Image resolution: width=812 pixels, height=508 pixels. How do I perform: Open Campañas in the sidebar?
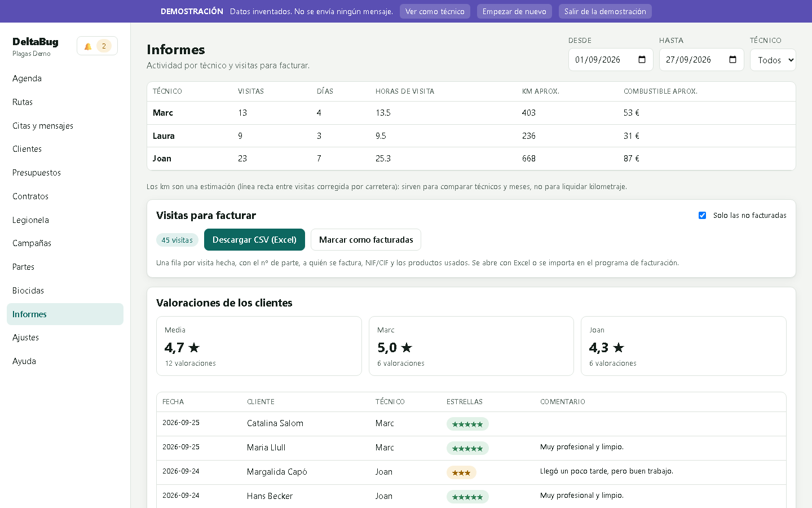click(x=65, y=243)
